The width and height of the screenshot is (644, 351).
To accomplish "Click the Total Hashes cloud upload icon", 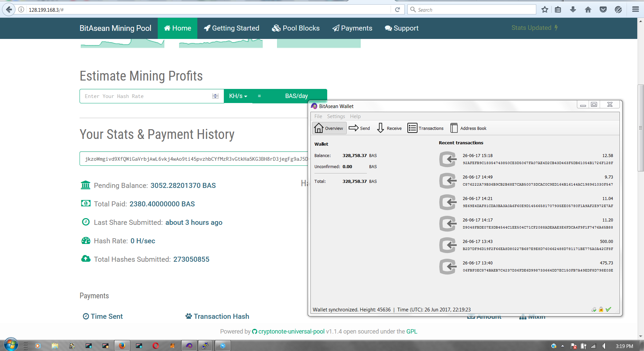I will point(86,258).
